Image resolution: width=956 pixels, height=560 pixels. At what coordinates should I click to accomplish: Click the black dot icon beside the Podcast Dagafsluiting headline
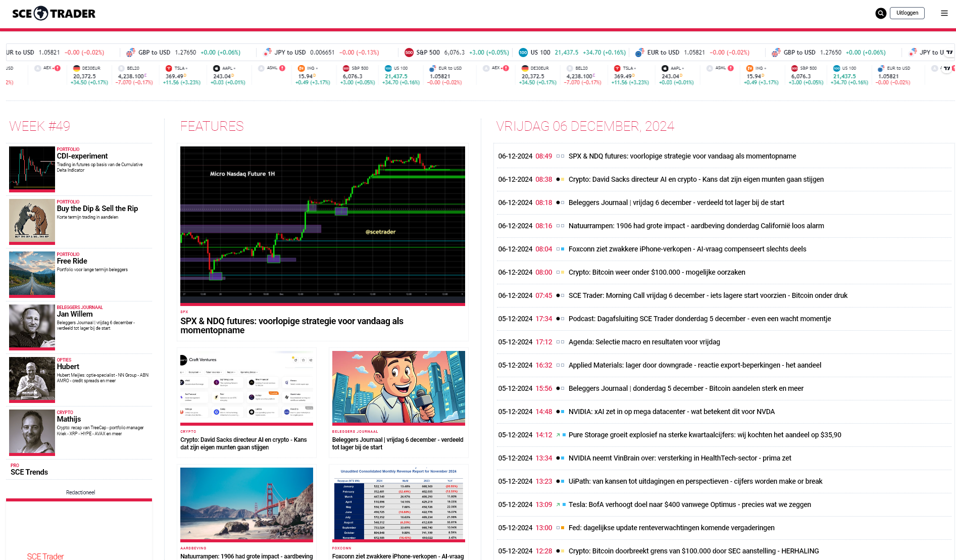pos(558,319)
